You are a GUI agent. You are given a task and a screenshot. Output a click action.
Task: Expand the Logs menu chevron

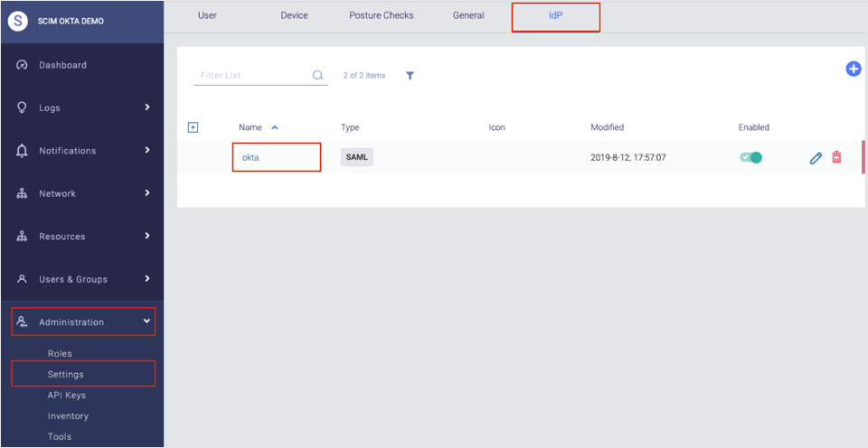(146, 107)
